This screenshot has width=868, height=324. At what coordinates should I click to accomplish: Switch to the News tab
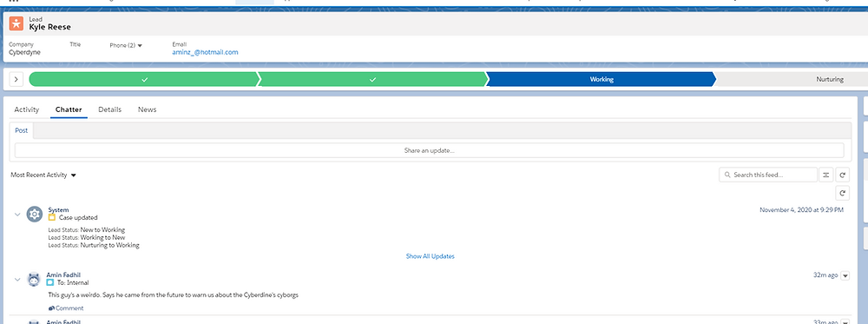[147, 109]
